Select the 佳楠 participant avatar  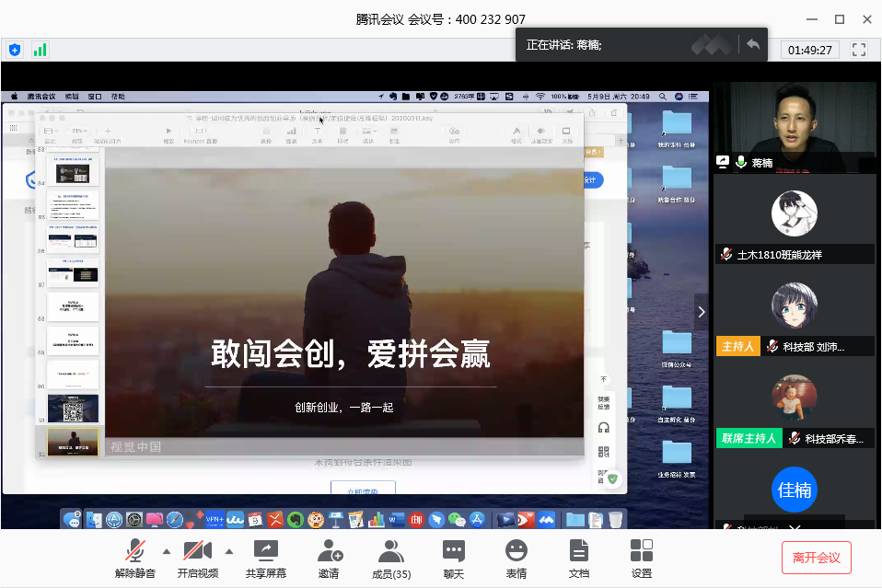pyautogui.click(x=794, y=490)
